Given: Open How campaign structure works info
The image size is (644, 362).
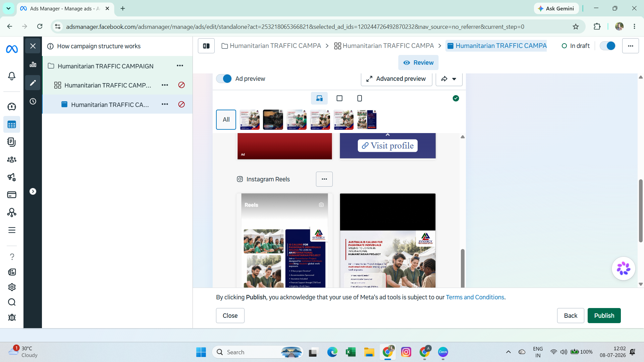Looking at the screenshot, I should pos(94,46).
